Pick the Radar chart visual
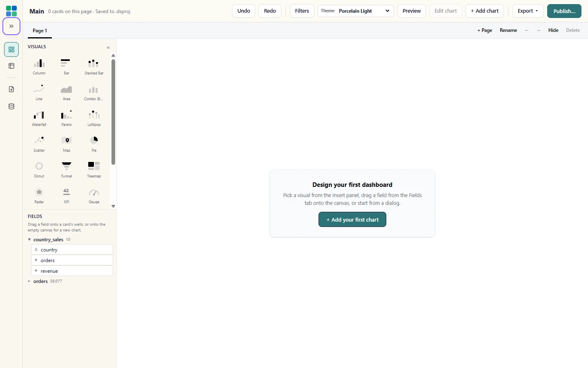Screen dimensions: 588x368 [x=39, y=195]
